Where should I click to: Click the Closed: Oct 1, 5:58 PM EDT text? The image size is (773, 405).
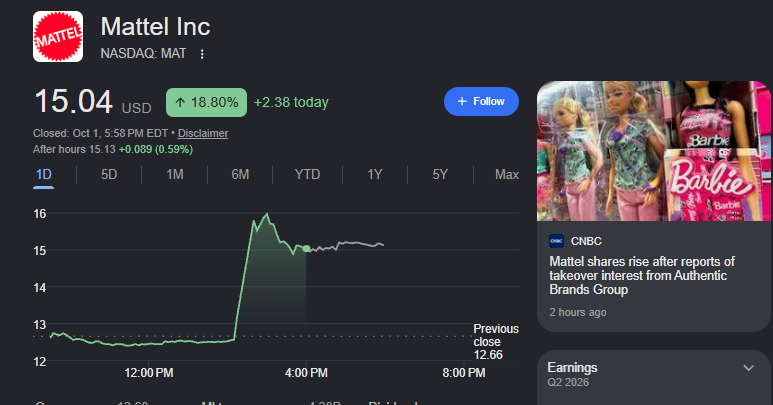[x=101, y=134]
